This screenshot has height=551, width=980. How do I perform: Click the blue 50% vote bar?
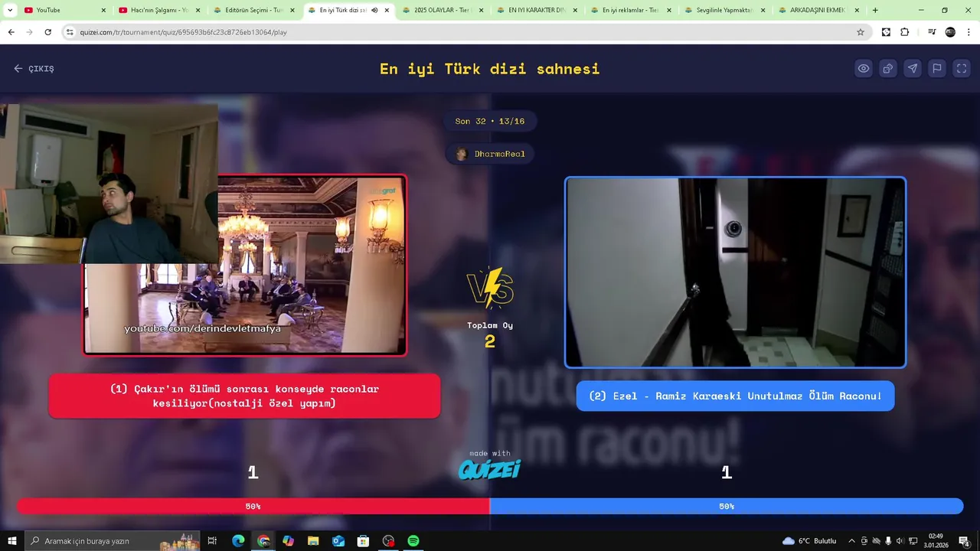tap(726, 506)
